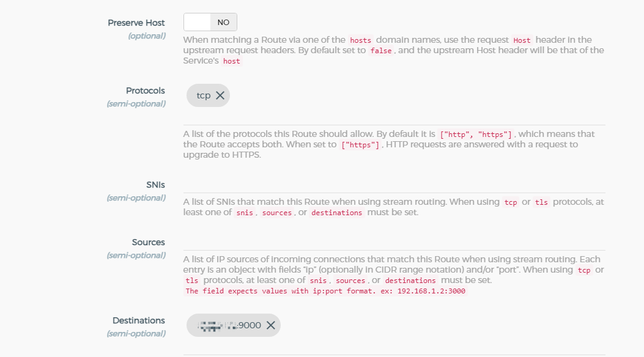The height and width of the screenshot is (357, 644).
Task: Click the "false" code keyword
Action: click(381, 51)
